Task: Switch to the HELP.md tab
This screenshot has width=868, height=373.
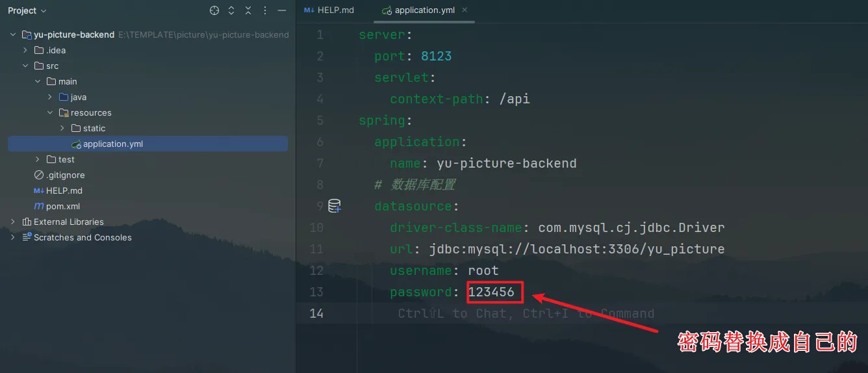Action: click(x=329, y=10)
